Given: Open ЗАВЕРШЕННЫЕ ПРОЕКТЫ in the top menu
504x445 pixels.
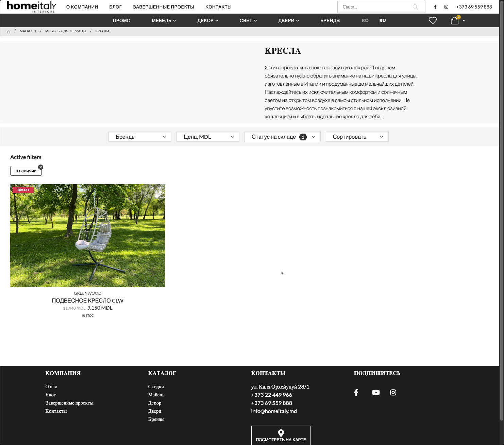Looking at the screenshot, I should coord(164,7).
